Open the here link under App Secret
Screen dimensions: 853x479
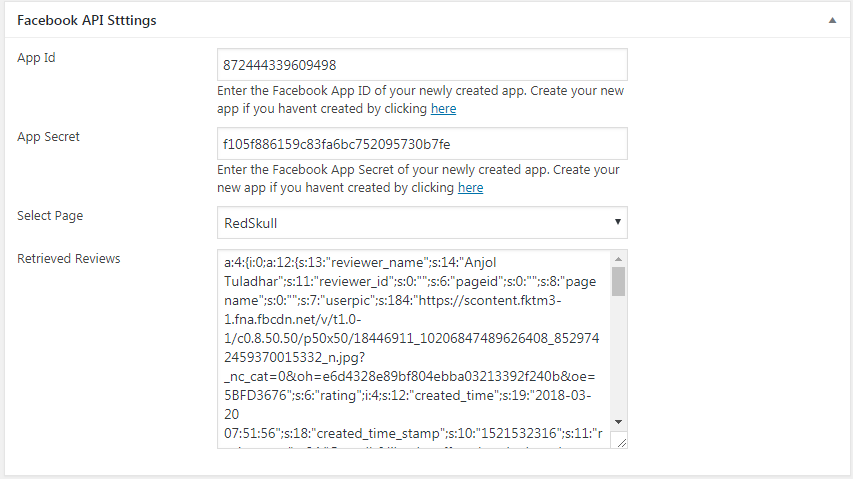point(470,187)
